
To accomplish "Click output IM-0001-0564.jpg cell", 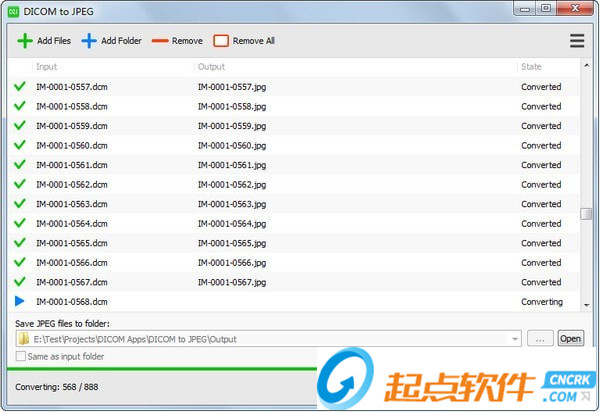I will [x=232, y=223].
